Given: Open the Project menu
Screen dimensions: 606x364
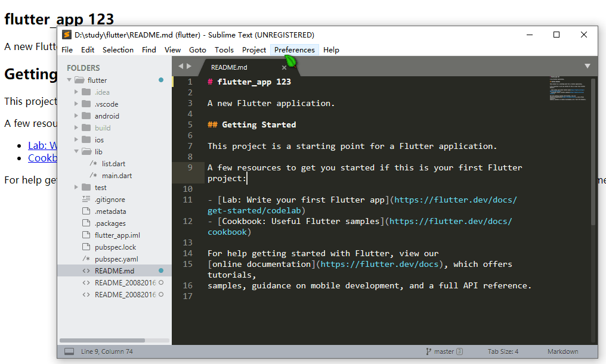Looking at the screenshot, I should click(x=254, y=50).
